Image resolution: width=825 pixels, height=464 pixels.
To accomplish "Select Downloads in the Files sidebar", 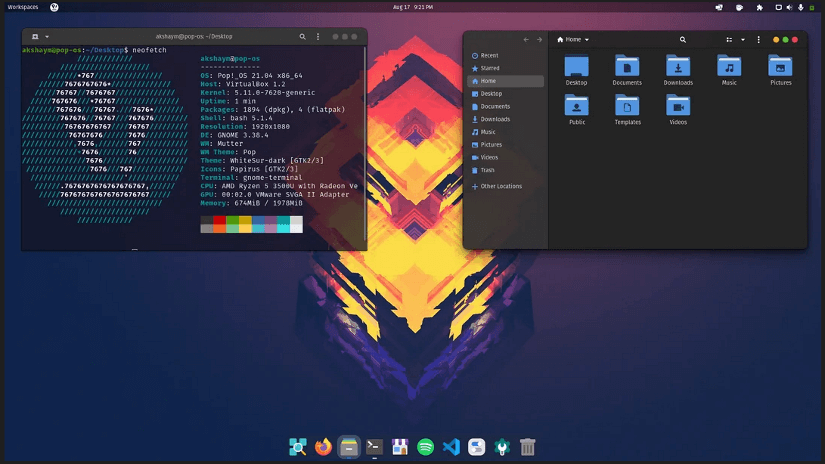I will pyautogui.click(x=506, y=119).
